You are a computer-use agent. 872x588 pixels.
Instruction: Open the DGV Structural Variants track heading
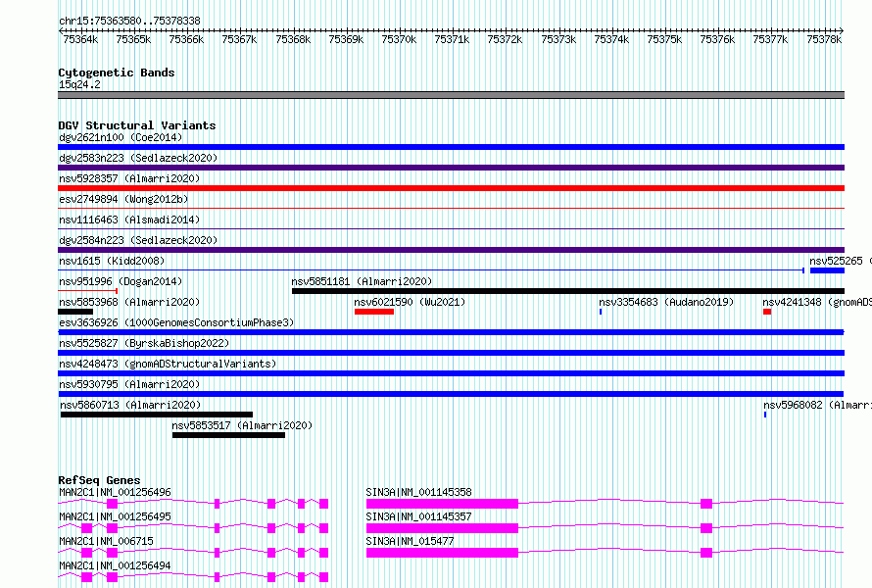click(x=137, y=125)
